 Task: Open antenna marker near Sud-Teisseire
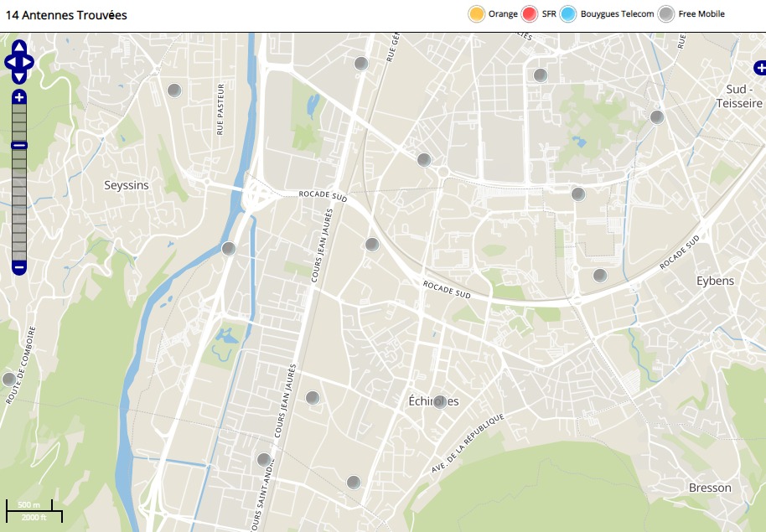657,116
